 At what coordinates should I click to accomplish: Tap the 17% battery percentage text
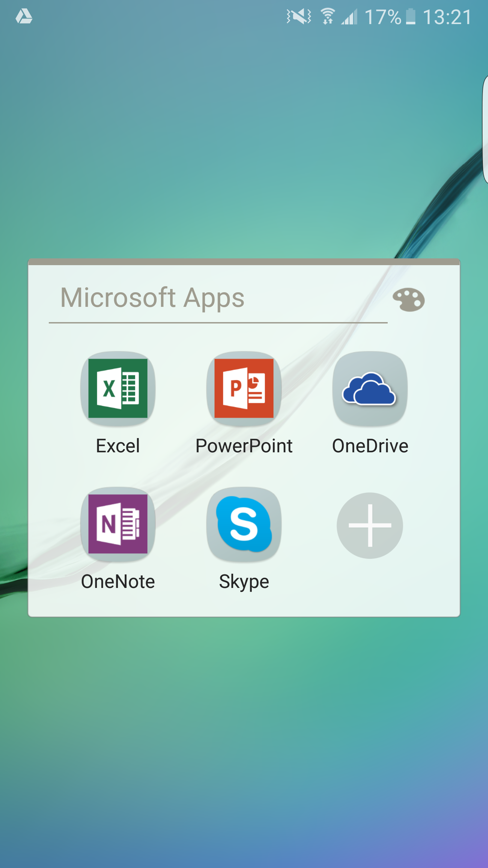point(383,17)
